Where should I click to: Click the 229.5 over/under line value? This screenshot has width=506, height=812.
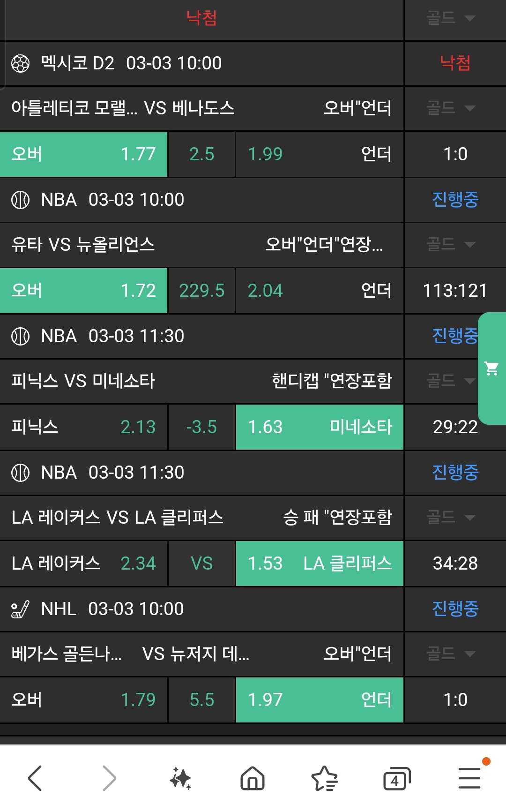[x=202, y=291]
